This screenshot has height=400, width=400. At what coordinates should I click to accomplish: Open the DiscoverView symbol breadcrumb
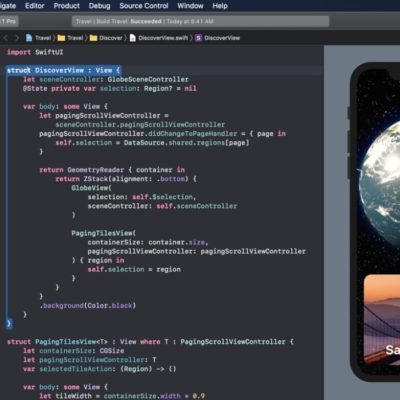tap(222, 38)
